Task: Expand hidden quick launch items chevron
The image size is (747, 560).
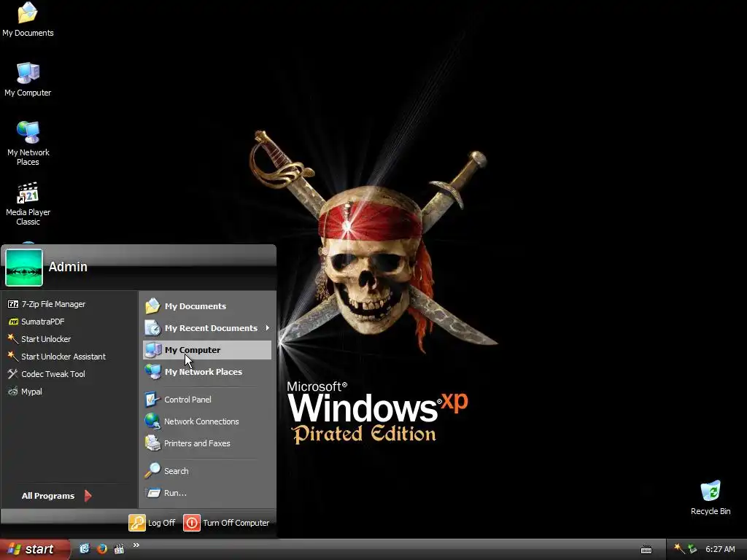Action: (136, 545)
